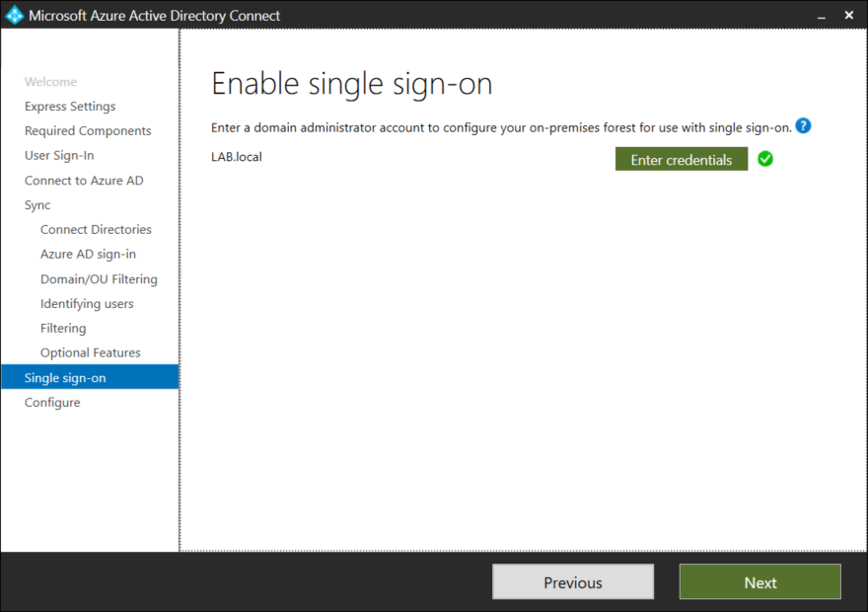Open Connect to Azure AD step
Screen dimensions: 868x612
[x=84, y=181]
